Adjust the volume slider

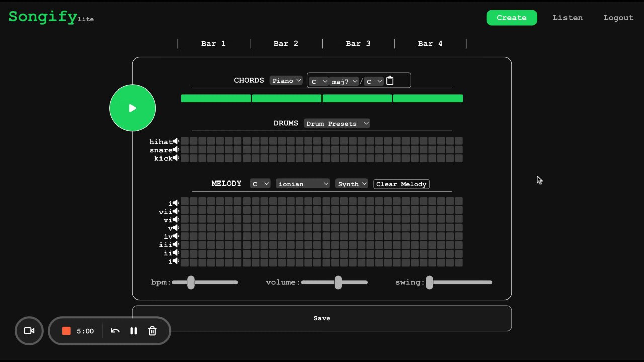pos(334,282)
